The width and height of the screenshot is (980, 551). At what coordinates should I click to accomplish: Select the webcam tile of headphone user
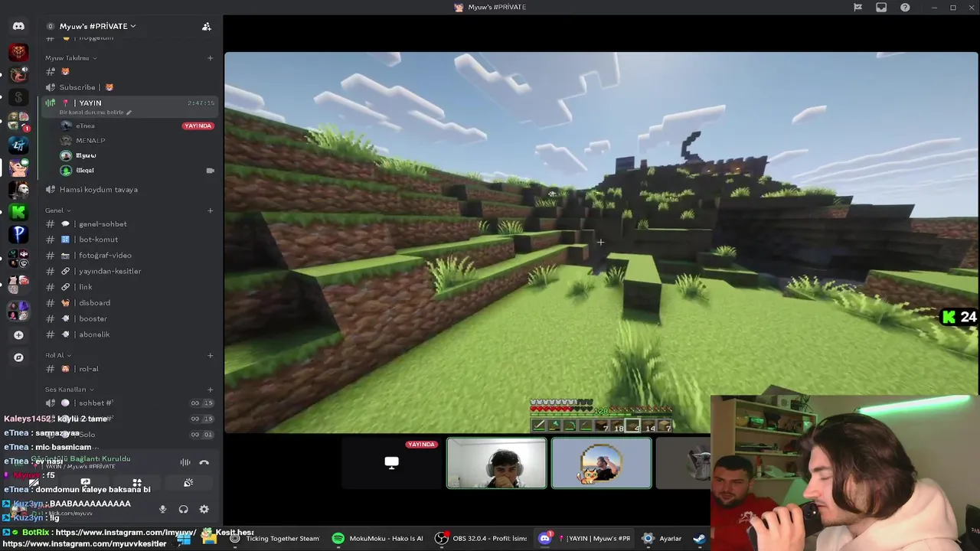496,462
